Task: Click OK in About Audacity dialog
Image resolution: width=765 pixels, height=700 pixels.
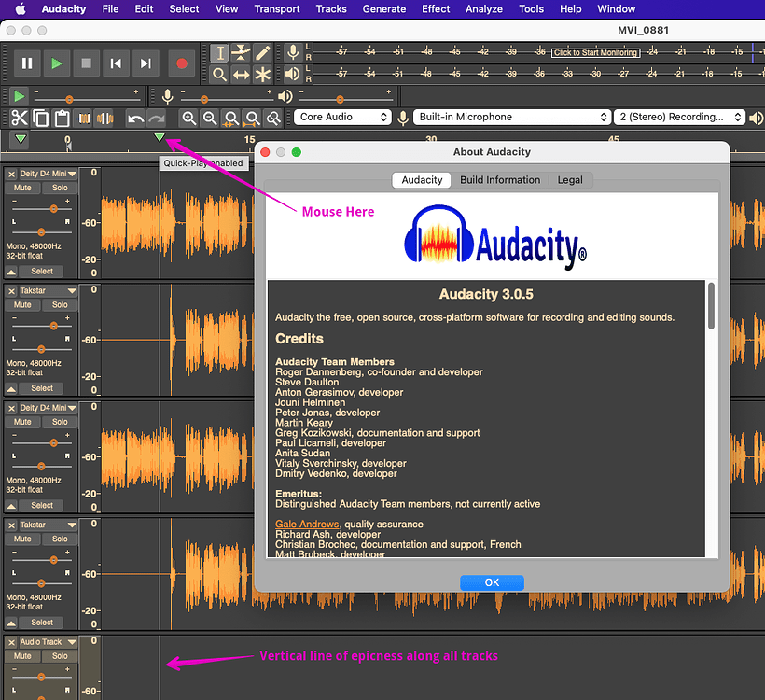Action: click(x=492, y=582)
